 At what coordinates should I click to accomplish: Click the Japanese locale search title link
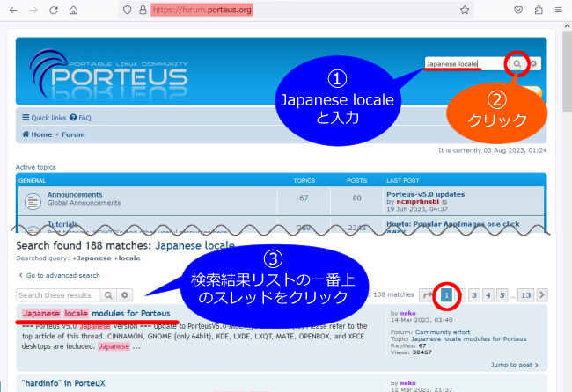(194, 245)
